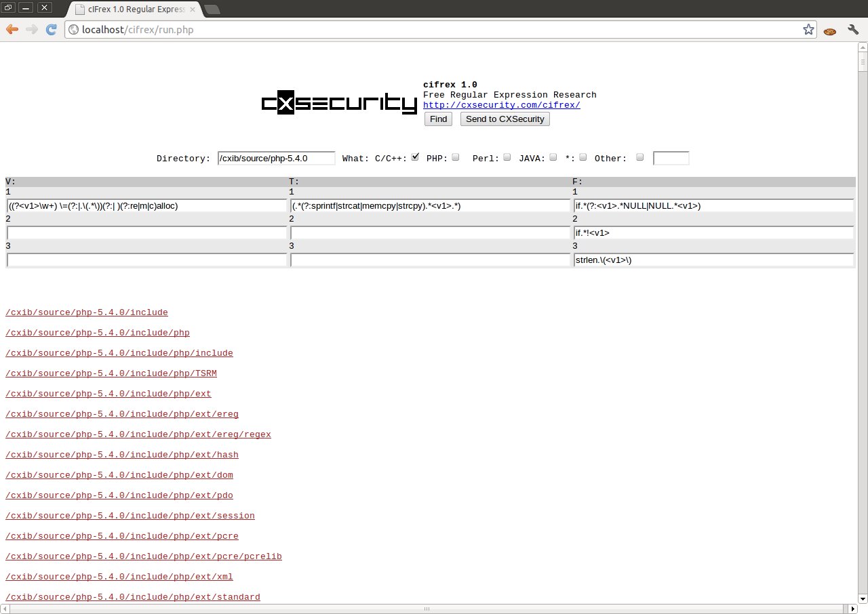Click the browser forward arrow

[x=31, y=30]
